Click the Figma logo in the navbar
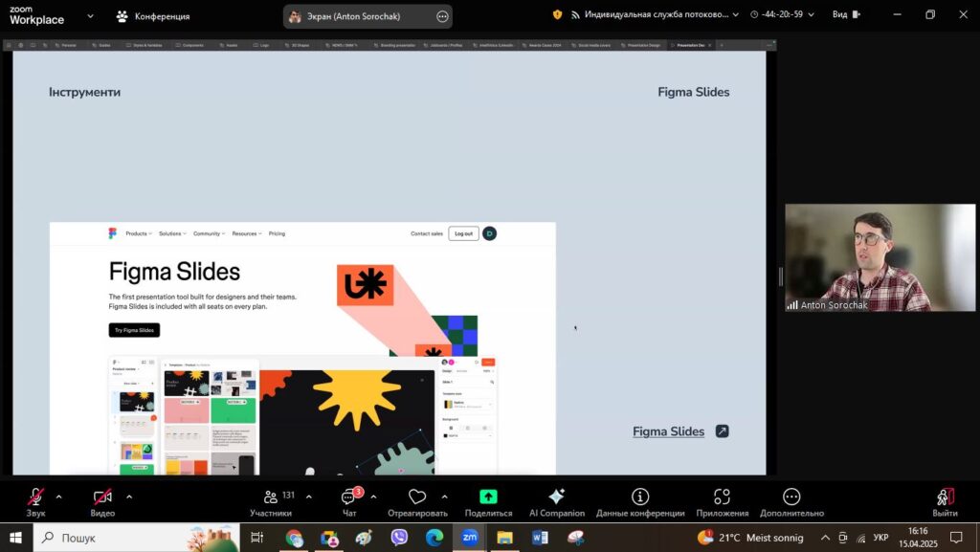 pyautogui.click(x=113, y=233)
